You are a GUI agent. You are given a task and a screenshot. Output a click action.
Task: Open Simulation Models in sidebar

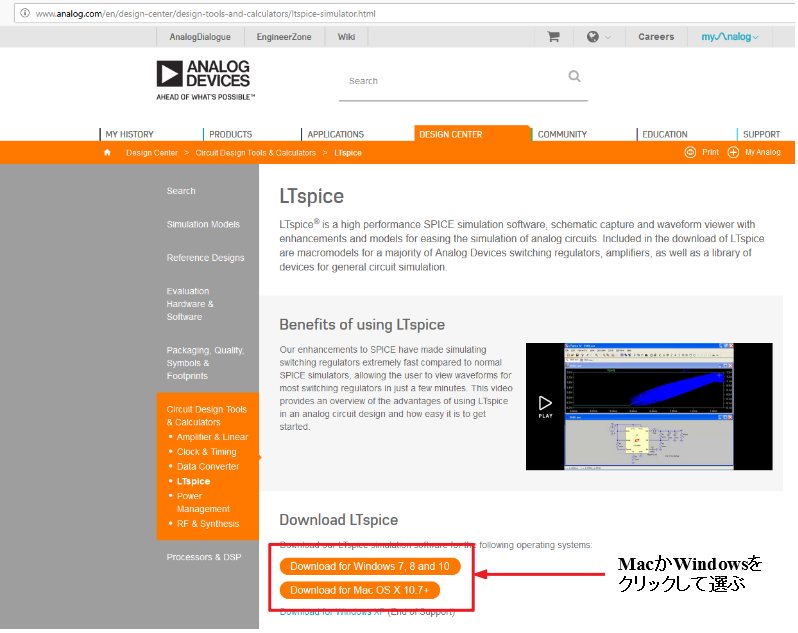pyautogui.click(x=203, y=224)
